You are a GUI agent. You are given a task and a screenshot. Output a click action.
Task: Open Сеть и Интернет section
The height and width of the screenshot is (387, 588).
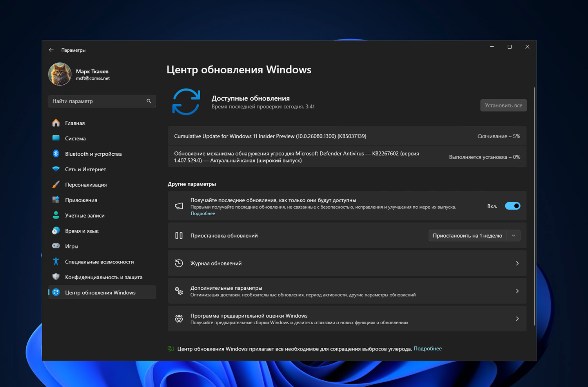[x=102, y=169]
